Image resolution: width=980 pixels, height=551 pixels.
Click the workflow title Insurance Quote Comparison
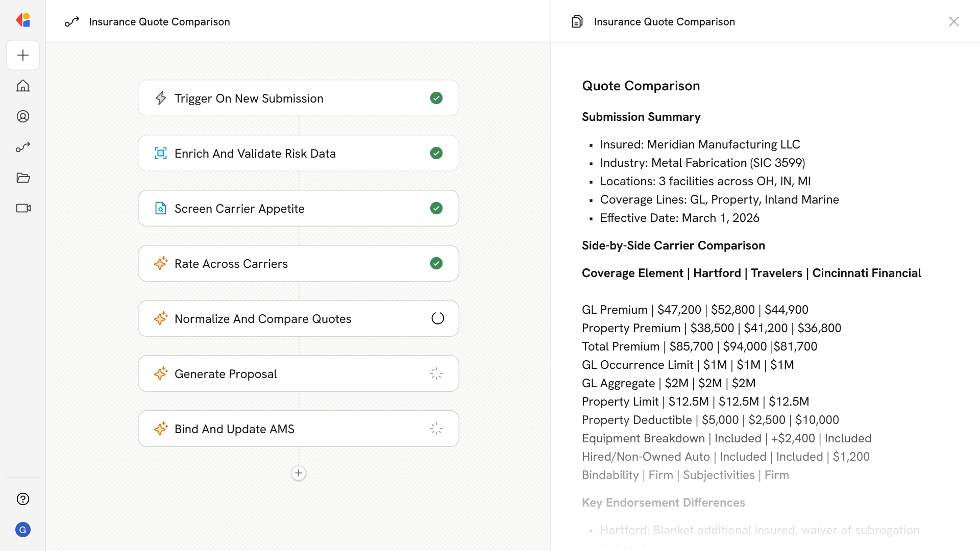pos(159,21)
